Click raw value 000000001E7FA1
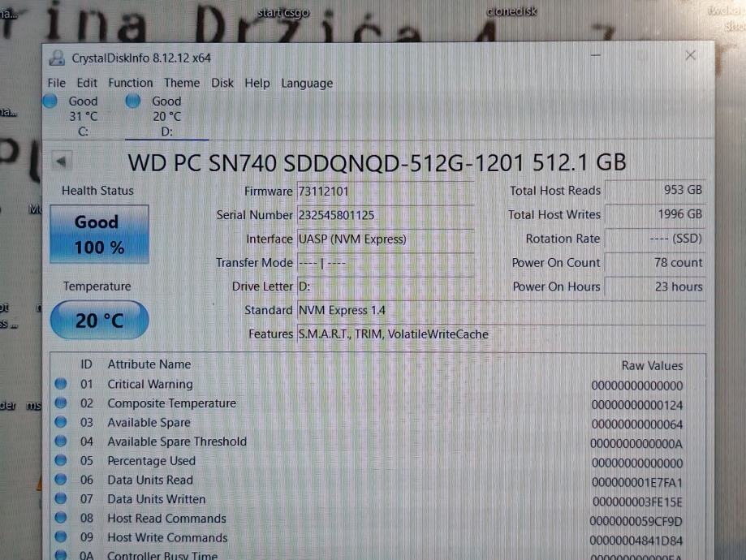The width and height of the screenshot is (746, 560). tap(637, 482)
